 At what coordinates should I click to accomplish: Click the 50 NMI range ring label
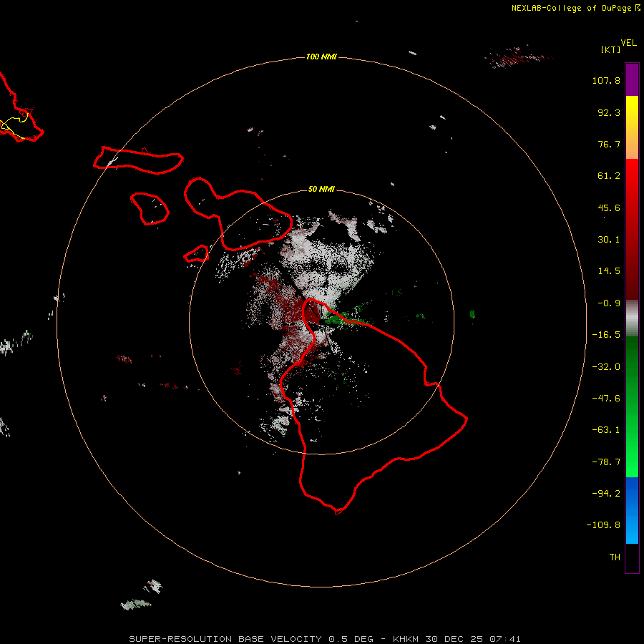321,189
